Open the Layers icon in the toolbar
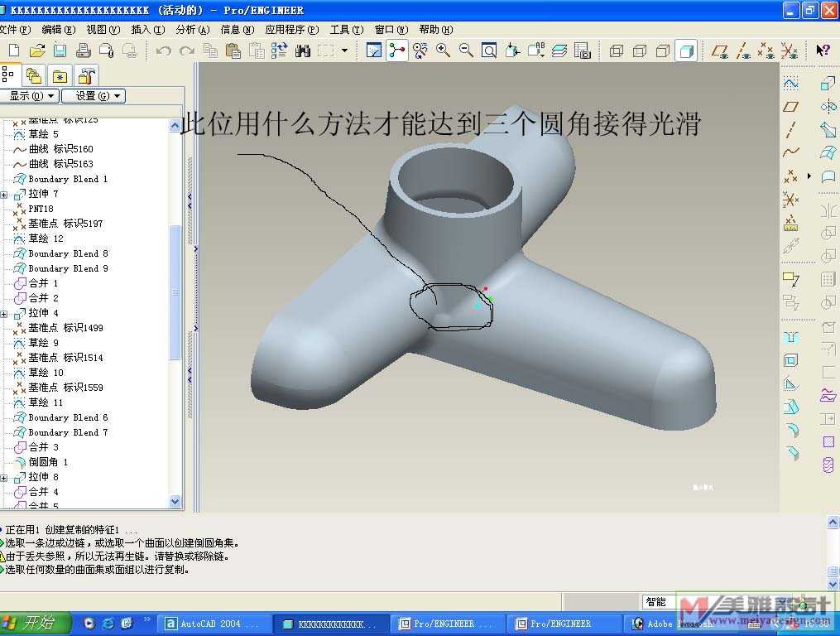The image size is (840, 636). pyautogui.click(x=559, y=51)
